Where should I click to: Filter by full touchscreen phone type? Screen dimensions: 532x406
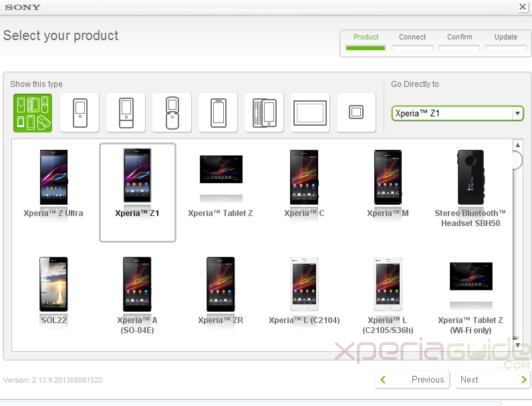pyautogui.click(x=218, y=112)
